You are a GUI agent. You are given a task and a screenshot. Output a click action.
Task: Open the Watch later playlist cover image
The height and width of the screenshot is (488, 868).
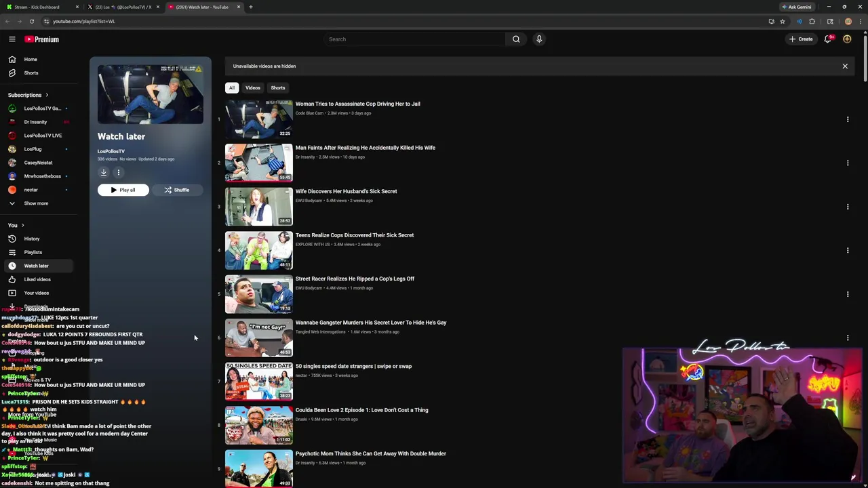(x=151, y=94)
